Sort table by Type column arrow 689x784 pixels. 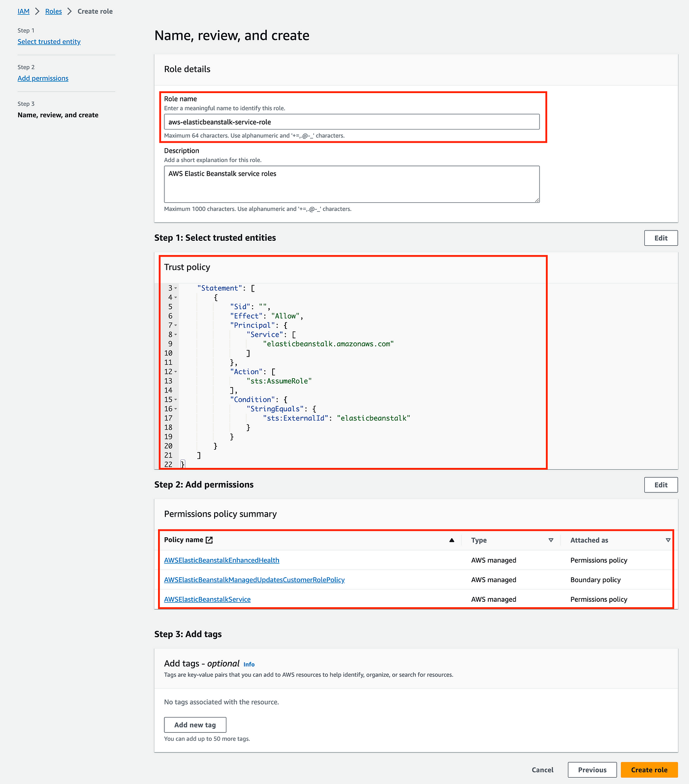(x=551, y=540)
